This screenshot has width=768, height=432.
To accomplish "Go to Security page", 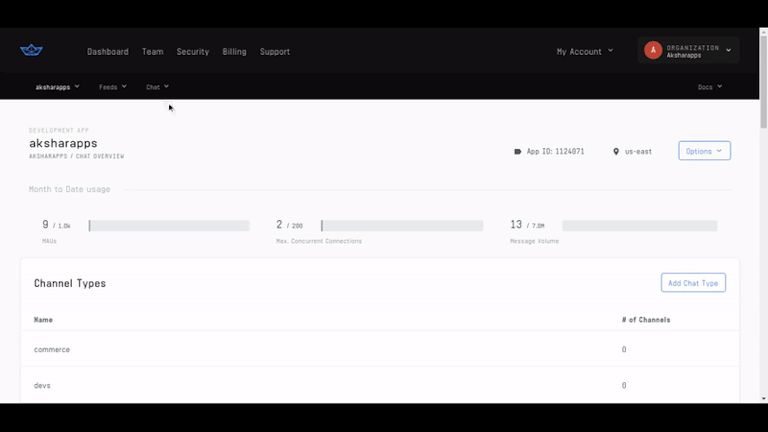I will tap(193, 51).
